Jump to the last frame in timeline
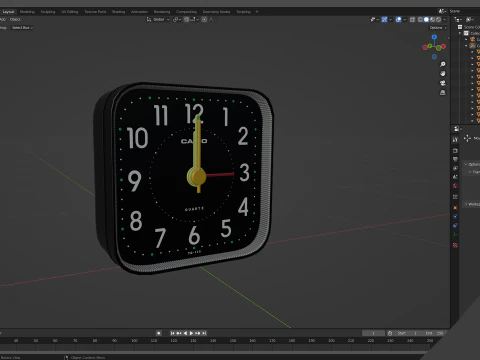This screenshot has height=360, width=480. 204,333
